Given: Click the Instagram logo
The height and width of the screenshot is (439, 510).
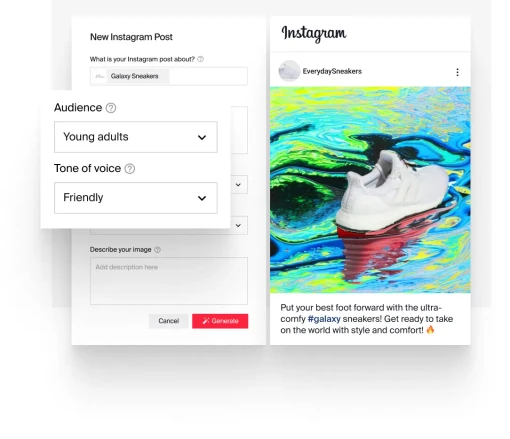Looking at the screenshot, I should [x=314, y=34].
